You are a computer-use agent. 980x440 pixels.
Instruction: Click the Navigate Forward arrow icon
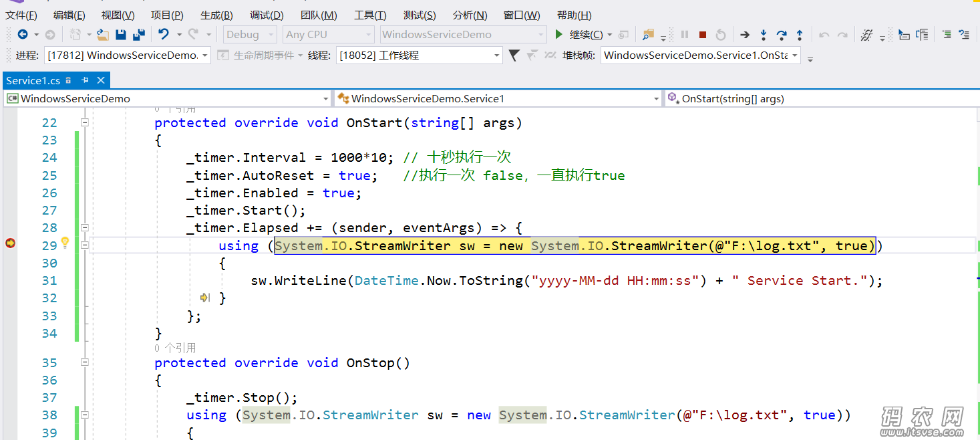49,34
